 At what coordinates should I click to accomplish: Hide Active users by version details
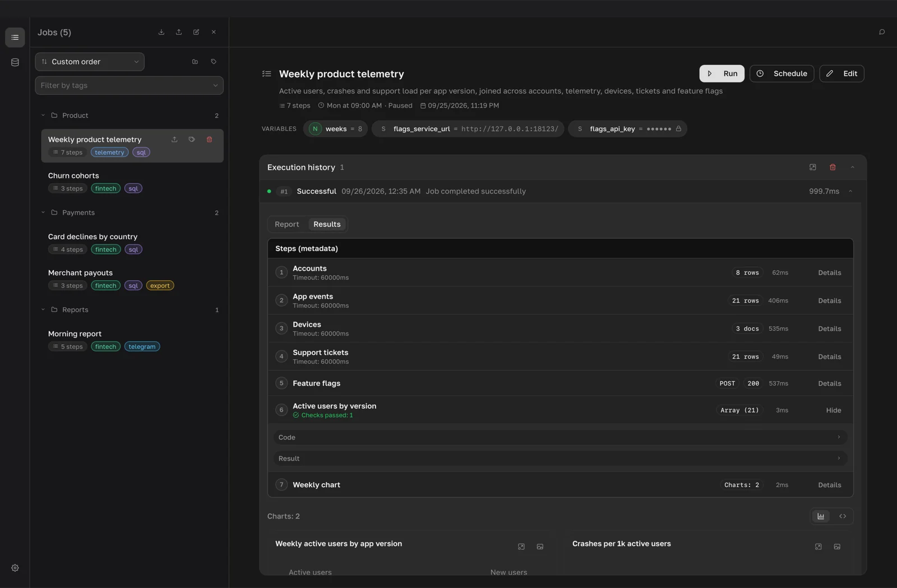click(834, 410)
